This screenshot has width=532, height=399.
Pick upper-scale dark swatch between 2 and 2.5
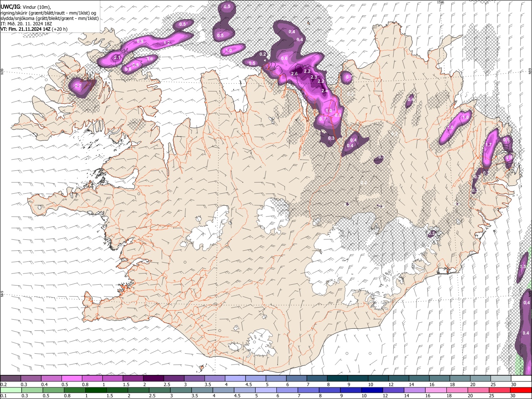click(x=153, y=379)
